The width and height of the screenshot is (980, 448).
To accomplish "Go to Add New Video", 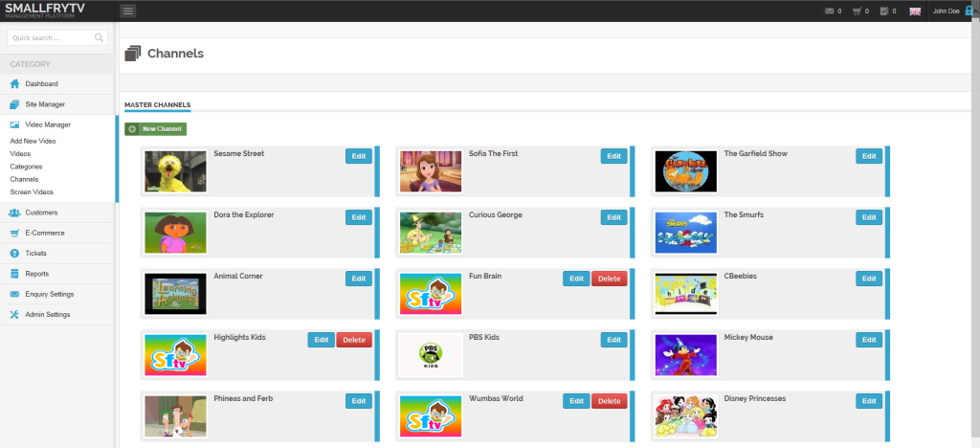I will pyautogui.click(x=33, y=142).
